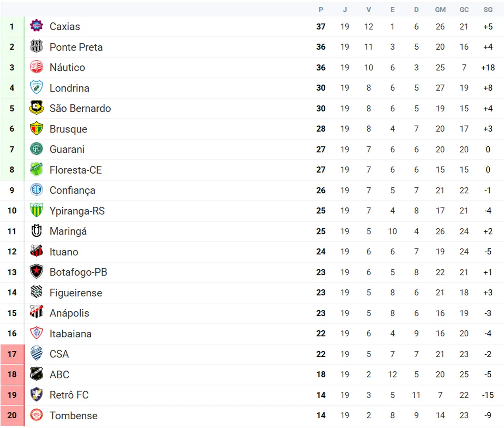Click the position 1 rank cell

(x=12, y=26)
